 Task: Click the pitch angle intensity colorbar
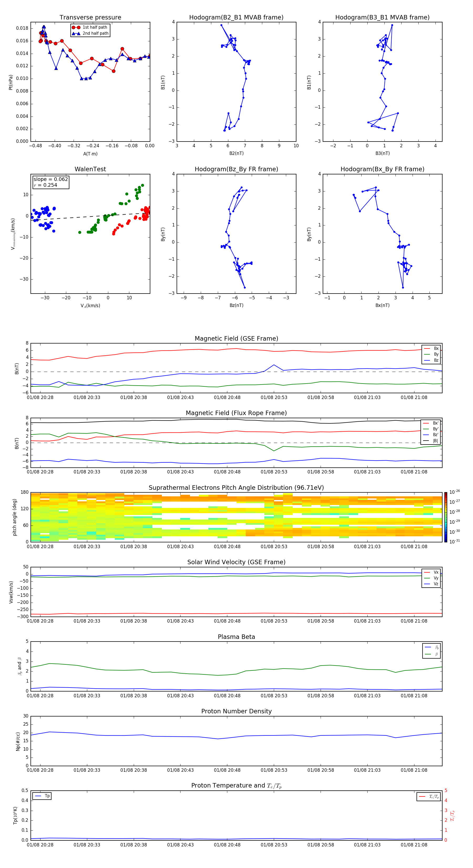coord(446,517)
